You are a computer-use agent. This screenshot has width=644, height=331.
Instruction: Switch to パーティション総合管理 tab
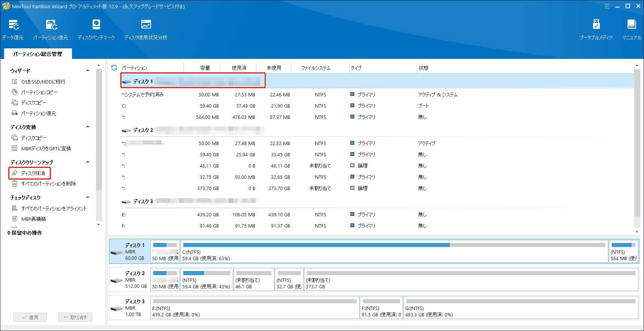tap(38, 54)
